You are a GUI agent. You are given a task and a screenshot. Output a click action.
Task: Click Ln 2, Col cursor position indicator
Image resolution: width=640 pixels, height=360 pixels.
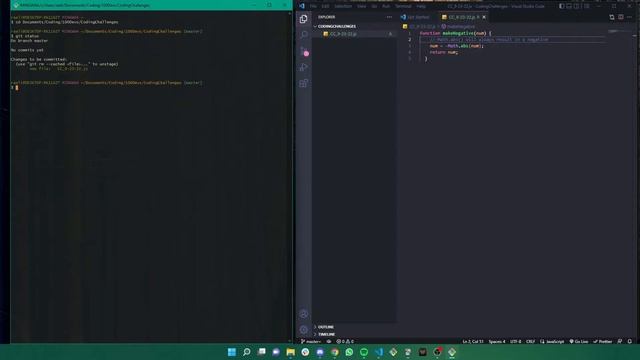coord(473,341)
